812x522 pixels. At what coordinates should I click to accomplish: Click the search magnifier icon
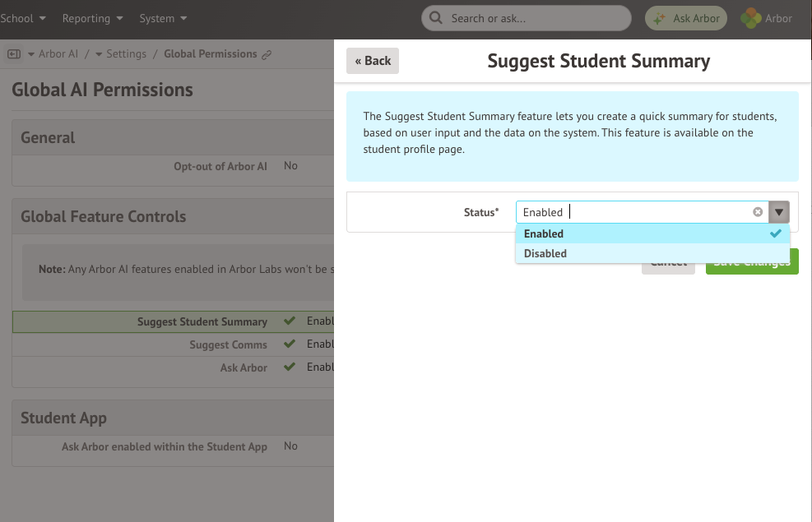pos(438,18)
